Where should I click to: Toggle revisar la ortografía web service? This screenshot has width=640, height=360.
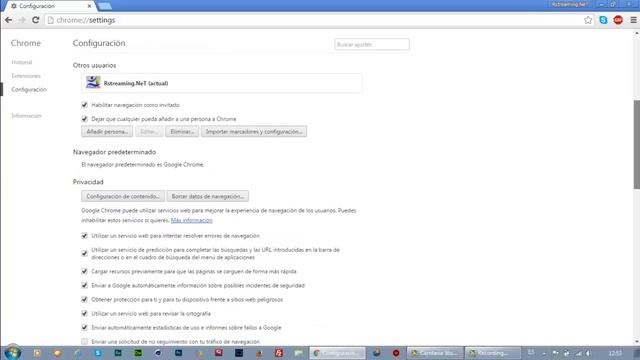(x=84, y=313)
